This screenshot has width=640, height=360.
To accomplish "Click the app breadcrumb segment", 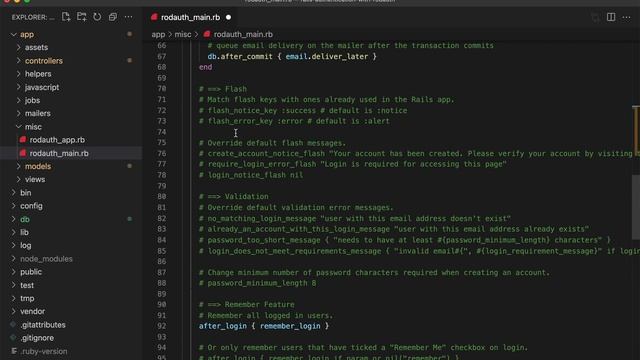I will coord(158,34).
